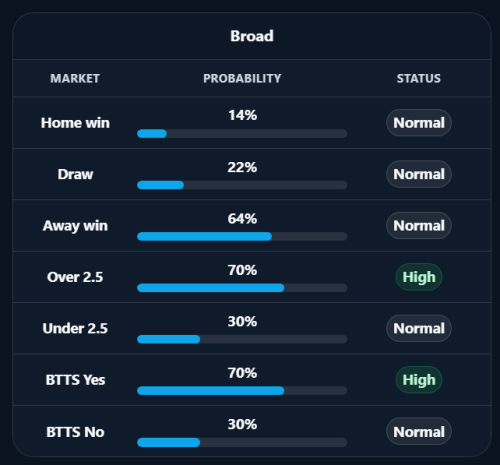This screenshot has width=500, height=465.
Task: Click the Under 2.5 market label
Action: [75, 328]
